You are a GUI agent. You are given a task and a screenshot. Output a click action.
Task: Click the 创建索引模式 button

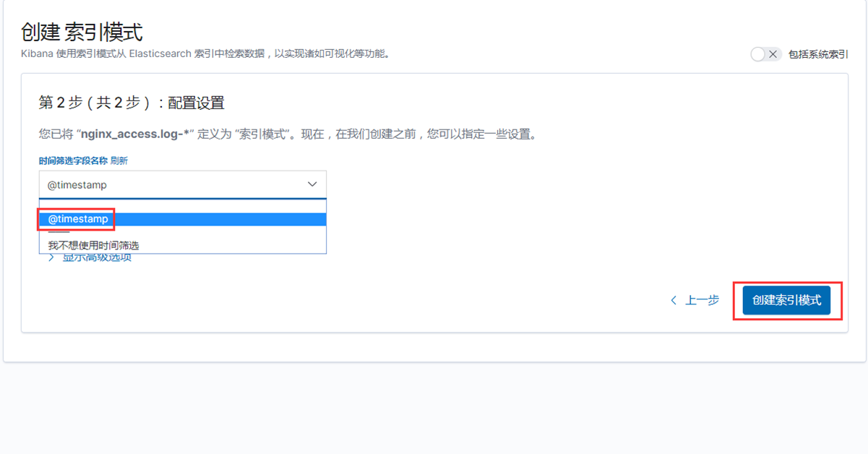tap(786, 300)
